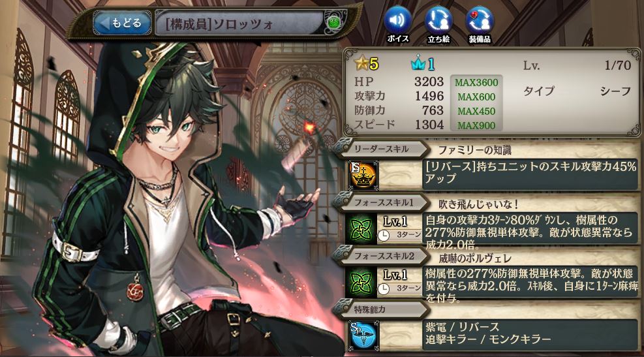
Task: Click the gold star rarity icon
Action: pyautogui.click(x=361, y=64)
